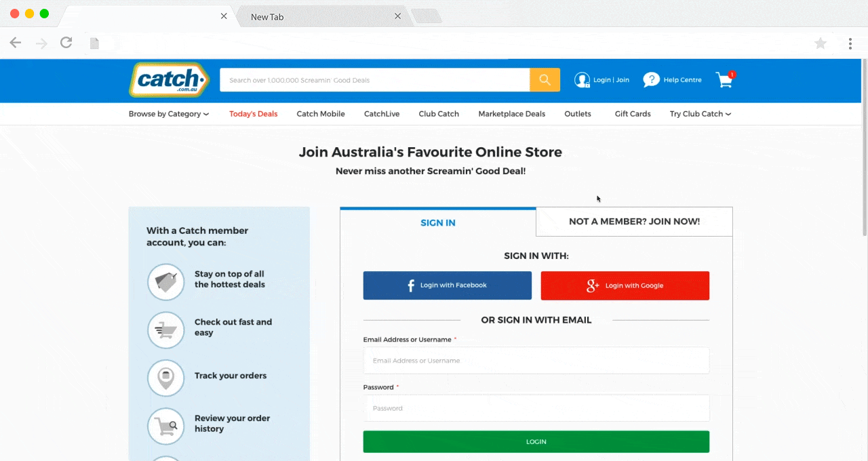Open the browser three-dot menu
This screenshot has height=461, width=868.
[850, 43]
